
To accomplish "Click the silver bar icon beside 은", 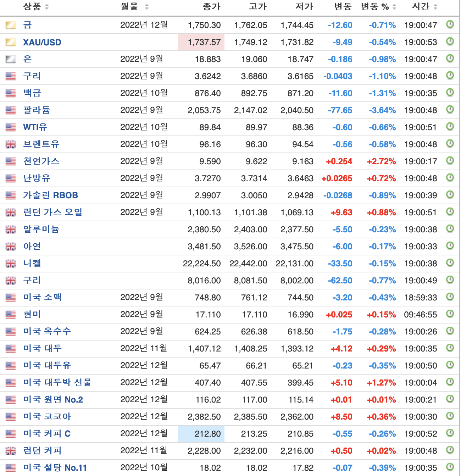I will pos(11,59).
